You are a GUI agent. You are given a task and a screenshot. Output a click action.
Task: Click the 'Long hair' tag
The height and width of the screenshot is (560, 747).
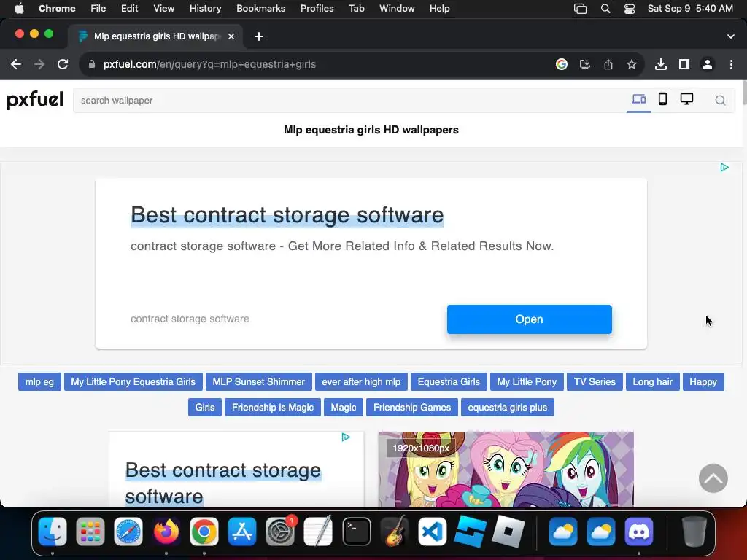653,382
